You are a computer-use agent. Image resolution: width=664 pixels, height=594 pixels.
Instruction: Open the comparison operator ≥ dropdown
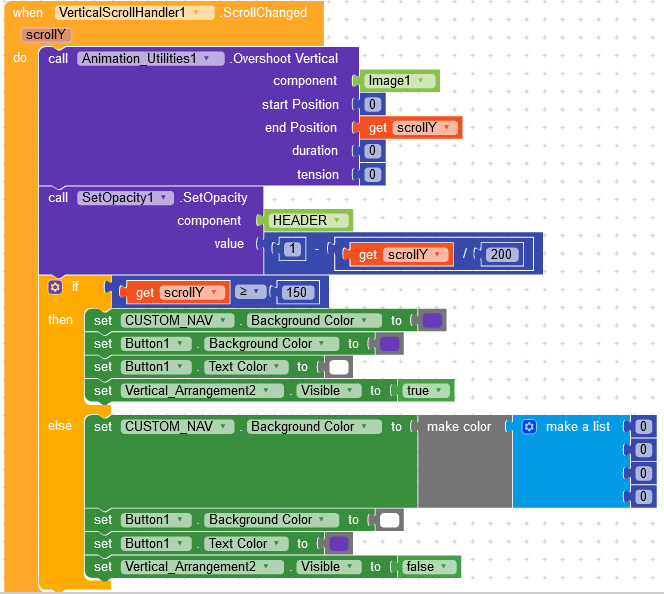click(256, 293)
